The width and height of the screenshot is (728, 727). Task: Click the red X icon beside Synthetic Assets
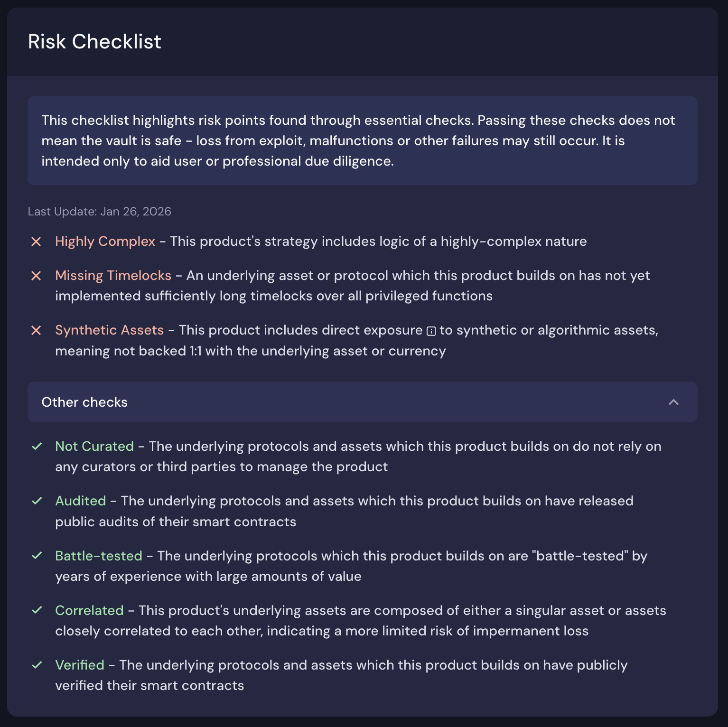point(37,330)
